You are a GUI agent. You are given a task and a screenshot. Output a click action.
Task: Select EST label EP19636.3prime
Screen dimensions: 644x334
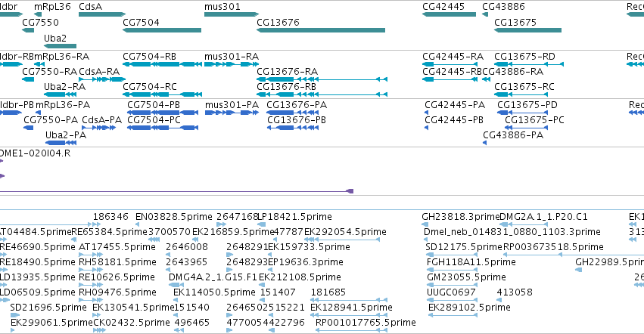tap(306, 262)
